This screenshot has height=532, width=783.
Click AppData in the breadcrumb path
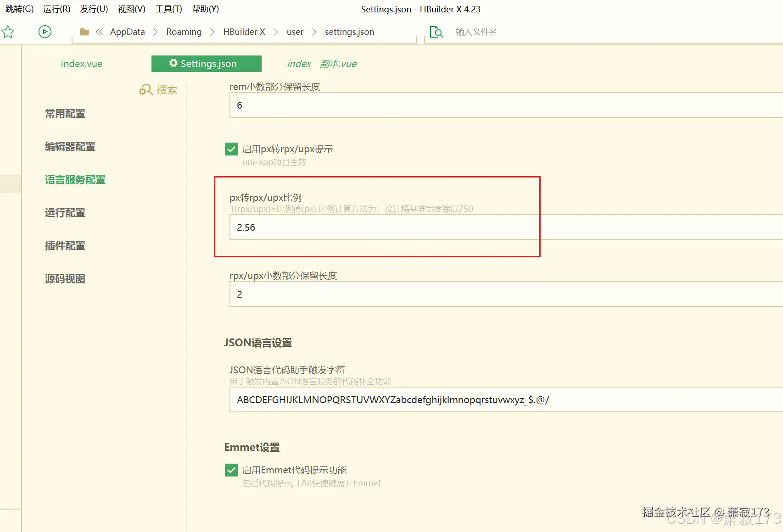click(128, 32)
